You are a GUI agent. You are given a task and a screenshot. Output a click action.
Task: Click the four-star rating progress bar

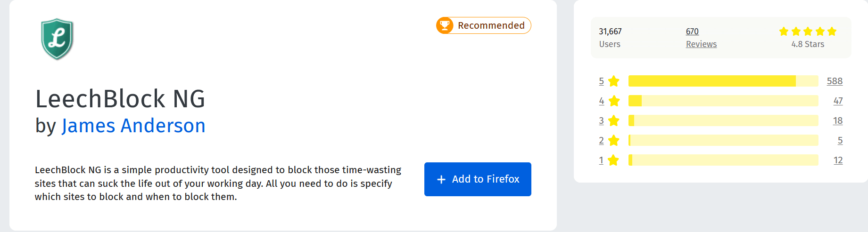[723, 101]
